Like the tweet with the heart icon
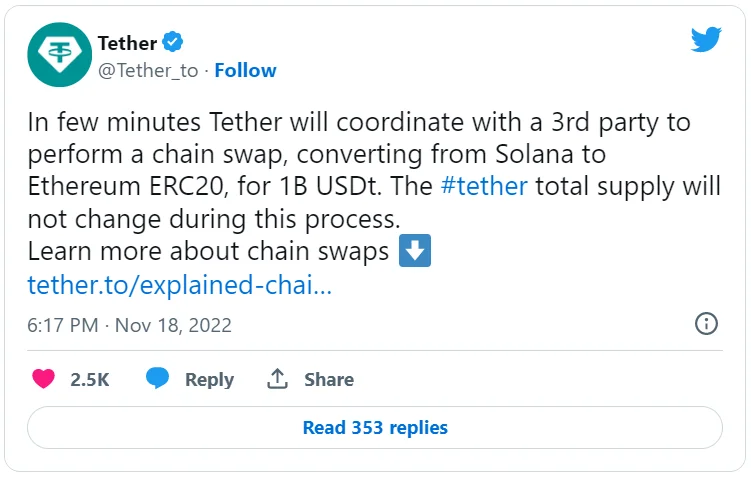751x478 pixels. 43,379
